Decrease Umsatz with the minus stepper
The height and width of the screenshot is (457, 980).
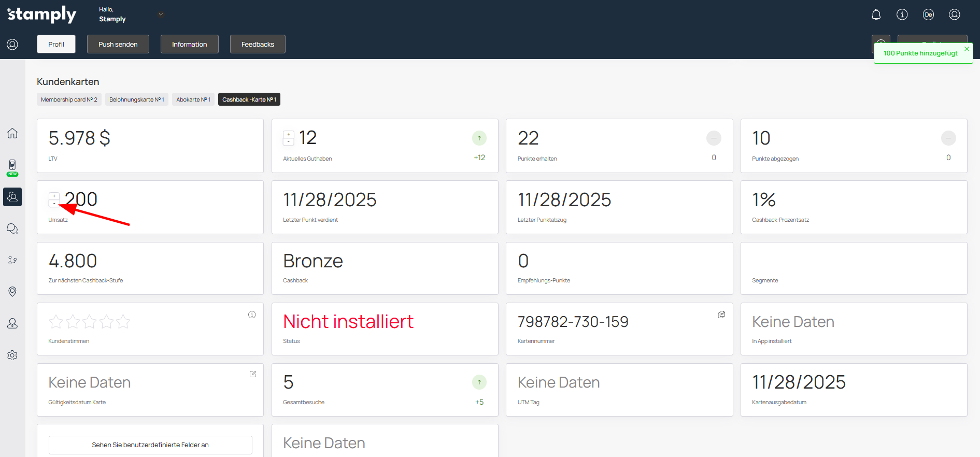coord(54,204)
